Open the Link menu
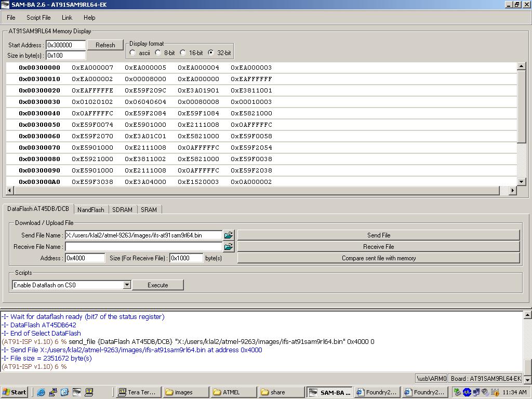This screenshot has height=399, width=532. pos(67,18)
